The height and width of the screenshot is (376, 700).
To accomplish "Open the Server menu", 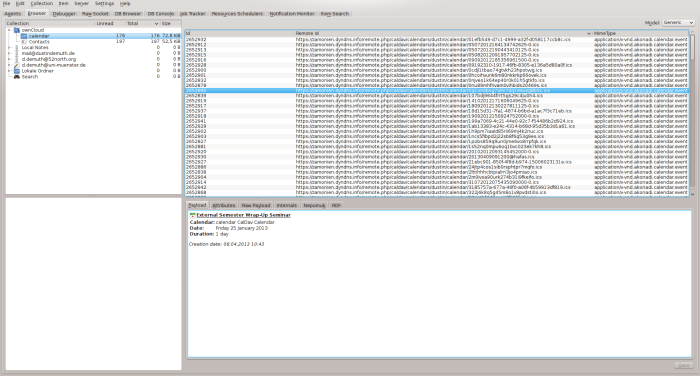I will (82, 4).
